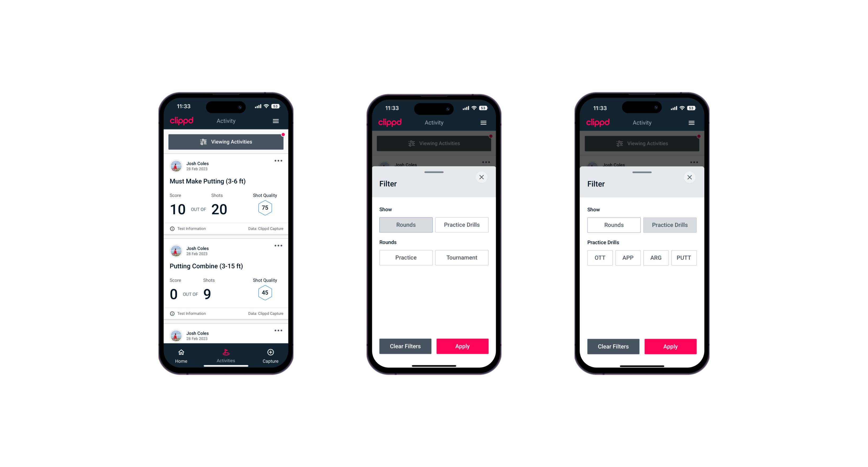
Task: Tap the close X button on Filter sheet
Action: point(482,177)
